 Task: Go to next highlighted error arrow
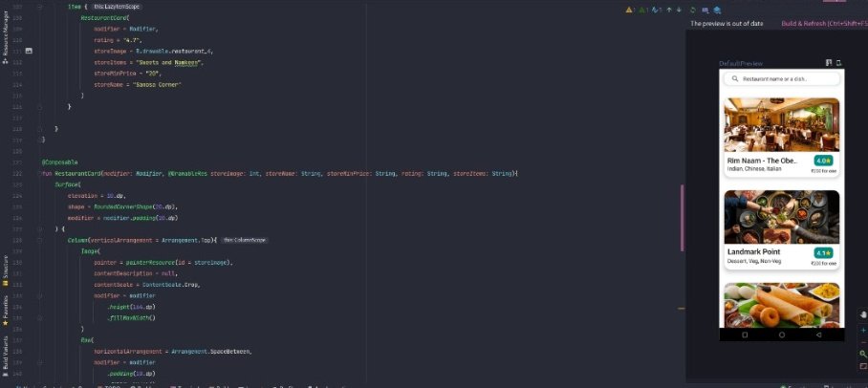[x=679, y=10]
